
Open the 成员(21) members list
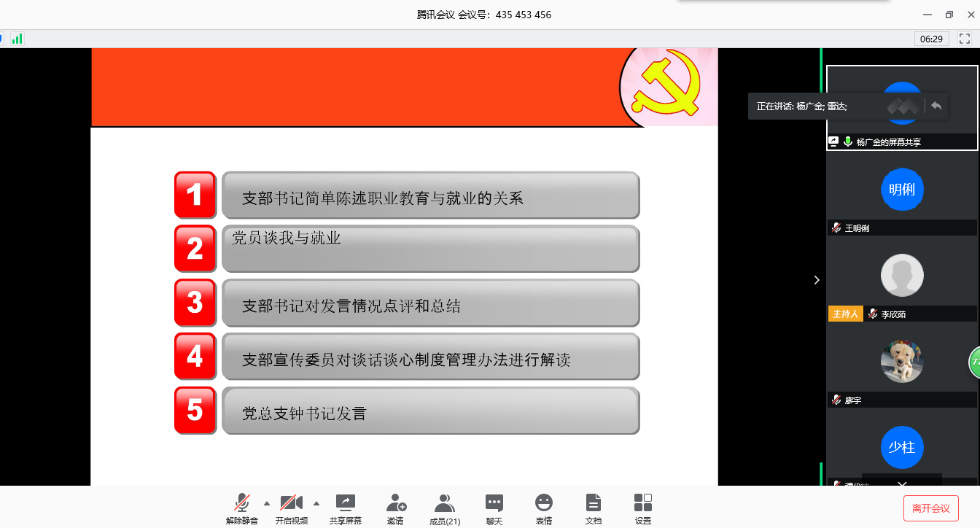[444, 503]
